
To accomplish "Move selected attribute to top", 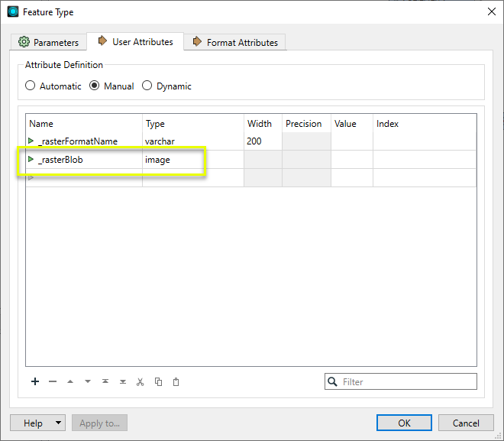I will pos(105,381).
